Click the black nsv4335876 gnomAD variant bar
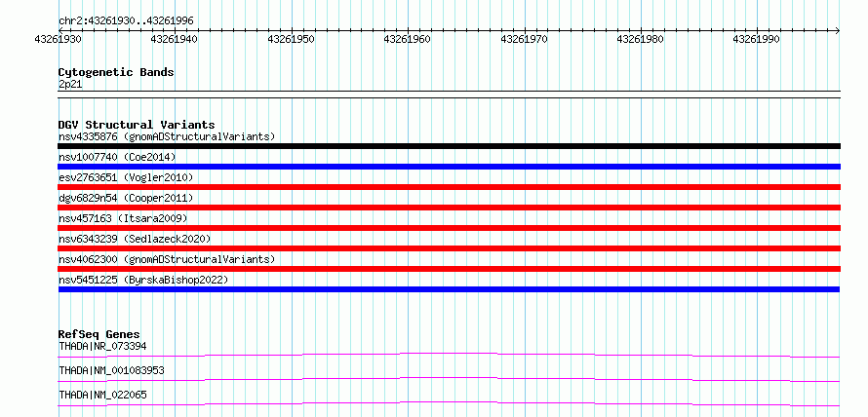The image size is (868, 417). pyautogui.click(x=449, y=146)
